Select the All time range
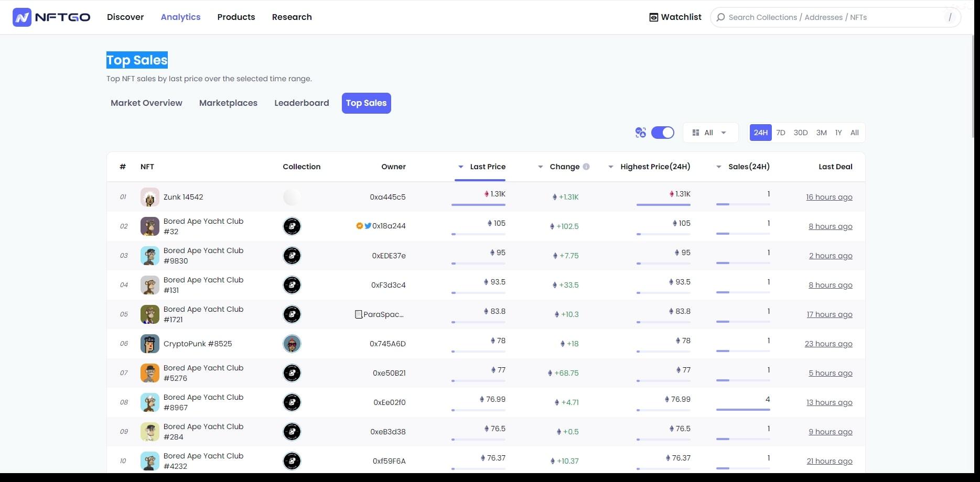Image resolution: width=980 pixels, height=482 pixels. click(x=854, y=133)
